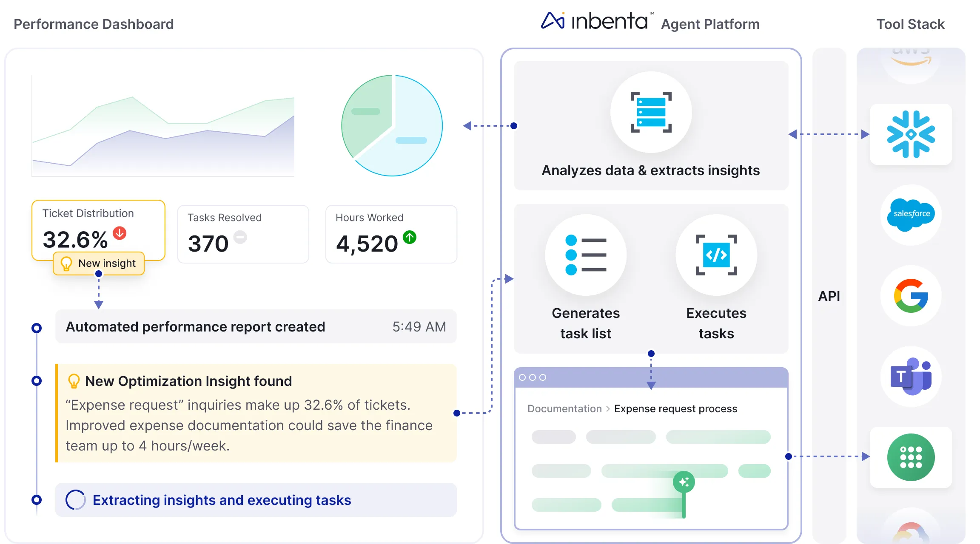Screen dimensions: 980x544
Task: Click the Microsoft Teams icon
Action: [911, 377]
